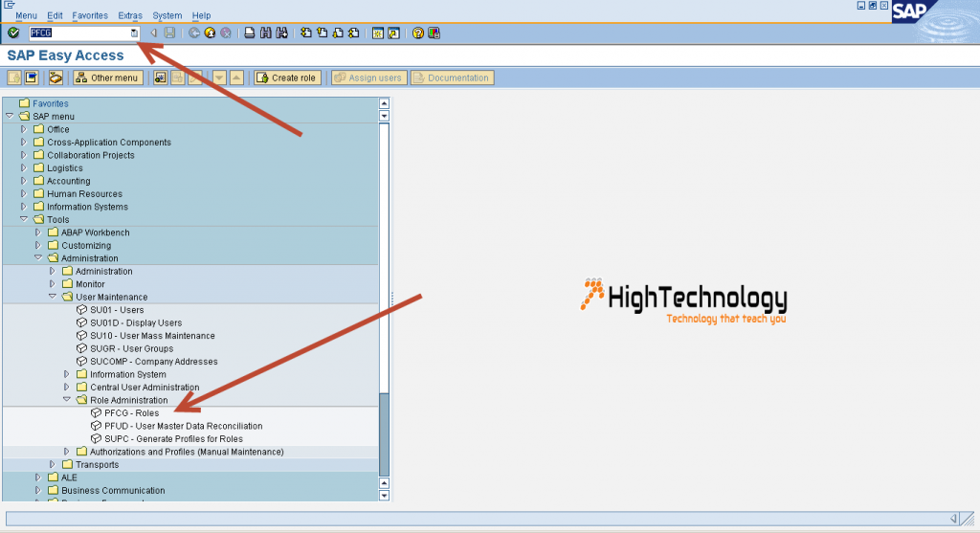Open the Edit menu
980x533 pixels.
point(55,15)
